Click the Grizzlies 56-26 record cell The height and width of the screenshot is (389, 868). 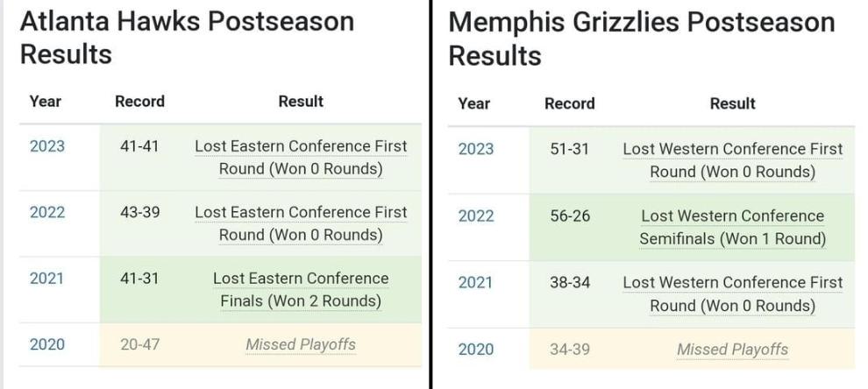(570, 216)
